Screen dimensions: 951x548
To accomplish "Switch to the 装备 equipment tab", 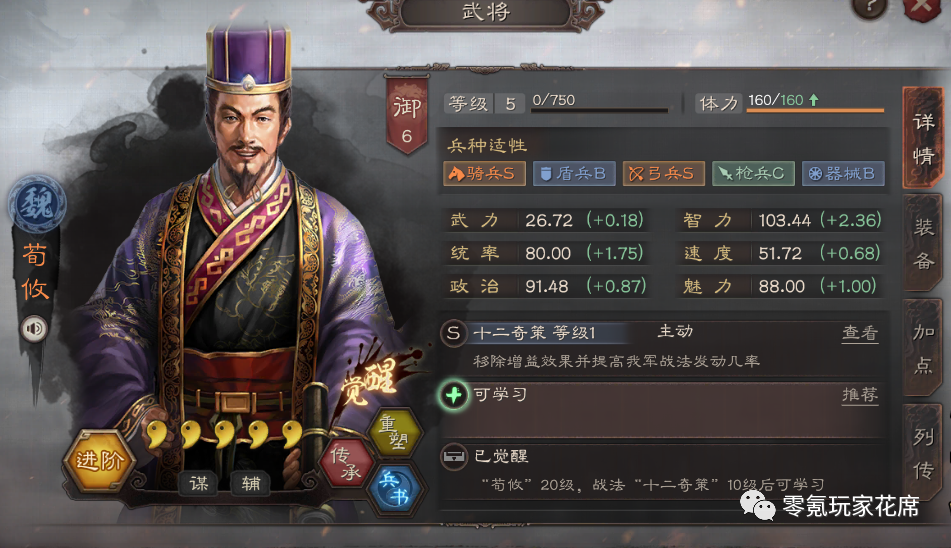I will pos(923,244).
